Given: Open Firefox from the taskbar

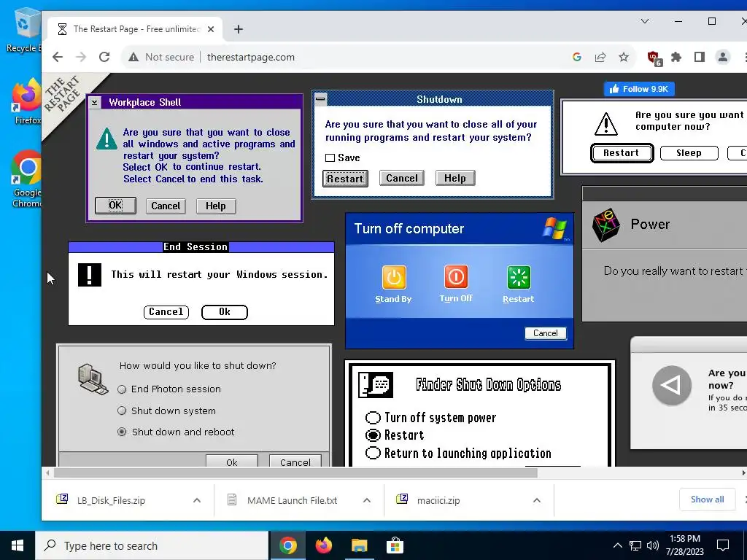Looking at the screenshot, I should tap(324, 545).
